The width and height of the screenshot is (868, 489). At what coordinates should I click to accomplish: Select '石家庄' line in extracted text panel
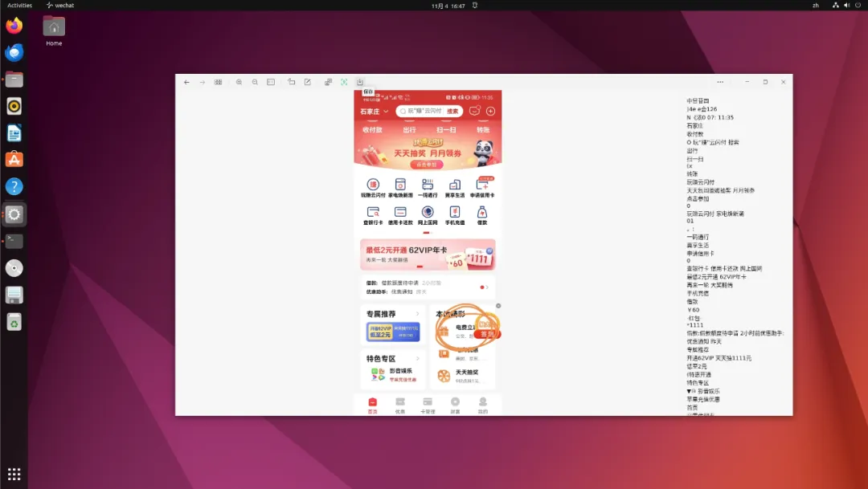coord(694,125)
